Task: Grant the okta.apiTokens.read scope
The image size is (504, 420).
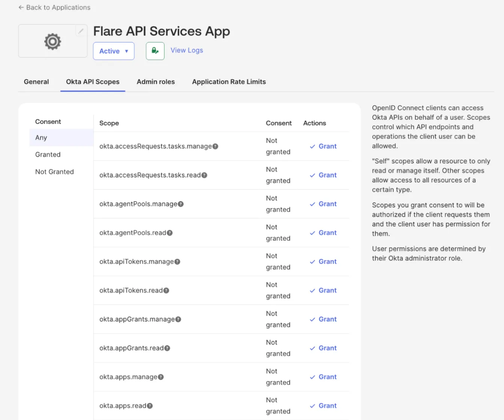Action: [x=323, y=290]
